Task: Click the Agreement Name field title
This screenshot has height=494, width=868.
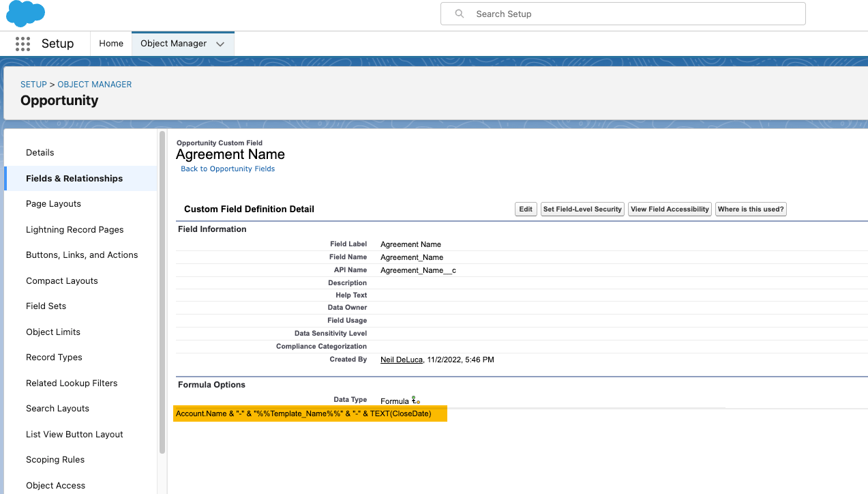Action: pyautogui.click(x=230, y=154)
